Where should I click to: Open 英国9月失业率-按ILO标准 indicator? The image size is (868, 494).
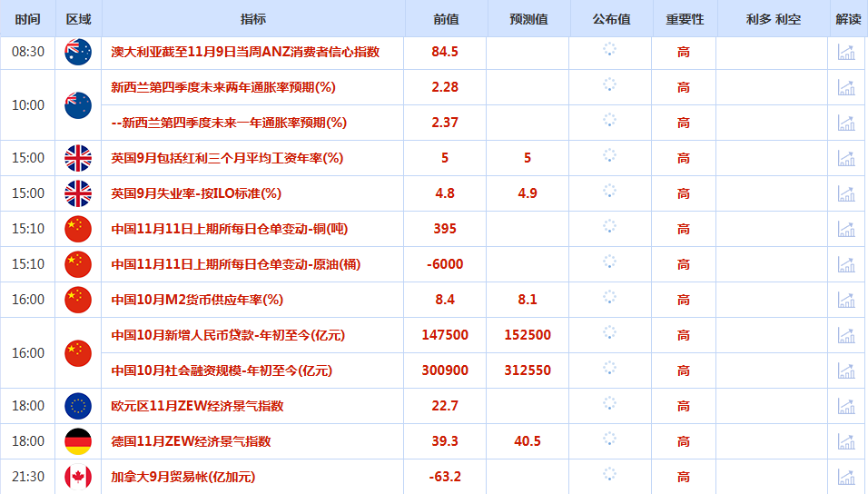point(195,193)
